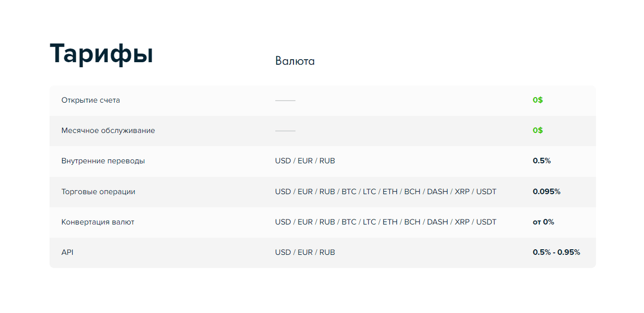Screen dimensions: 644x313
Task: Select the Конвертация валют row label
Action: coord(98,222)
